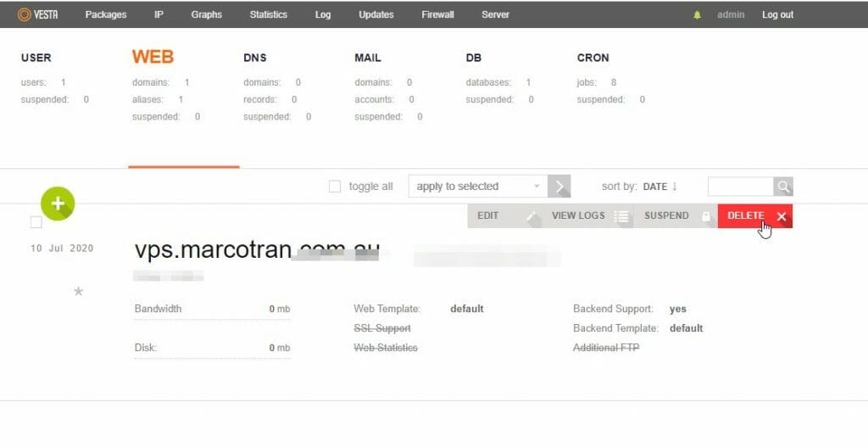Click the Vesta logo
Screen dimensions: 868x447
click(37, 14)
